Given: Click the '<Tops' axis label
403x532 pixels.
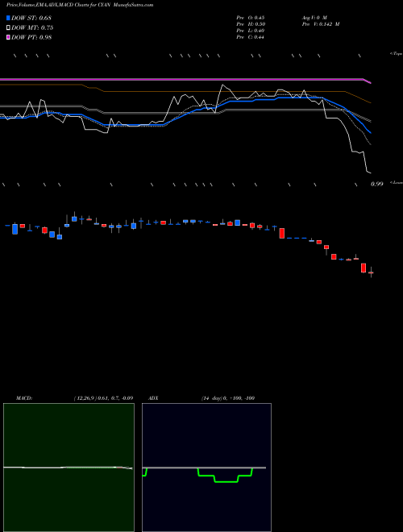Looking at the screenshot, I should coord(397,54).
